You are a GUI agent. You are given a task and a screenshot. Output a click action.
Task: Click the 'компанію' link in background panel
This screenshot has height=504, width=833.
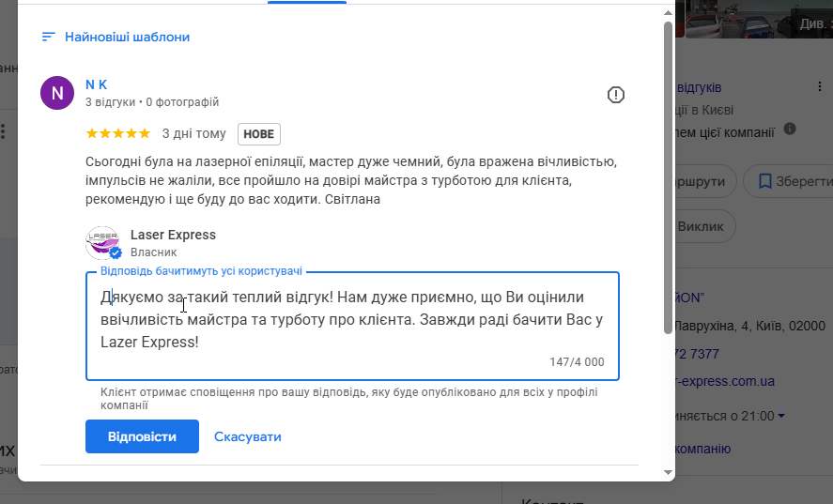[702, 449]
